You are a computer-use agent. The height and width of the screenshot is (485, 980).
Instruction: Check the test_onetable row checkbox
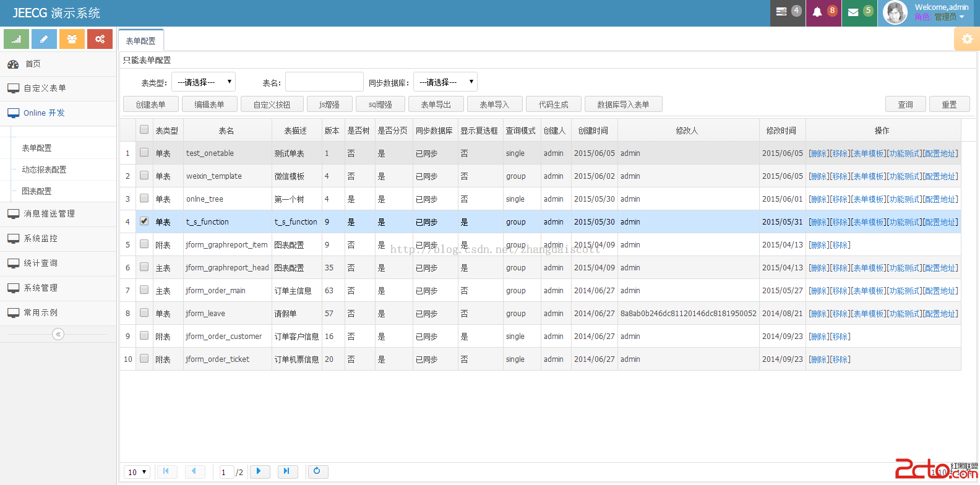tap(144, 152)
